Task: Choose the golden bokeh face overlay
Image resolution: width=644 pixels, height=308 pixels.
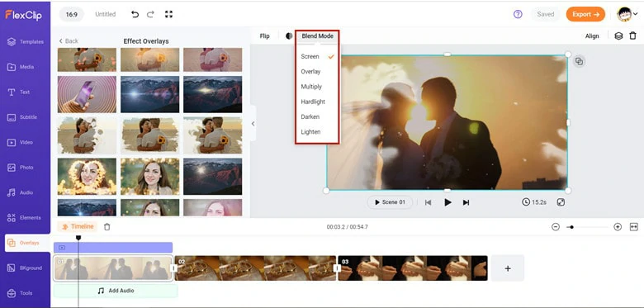Action: click(x=87, y=176)
